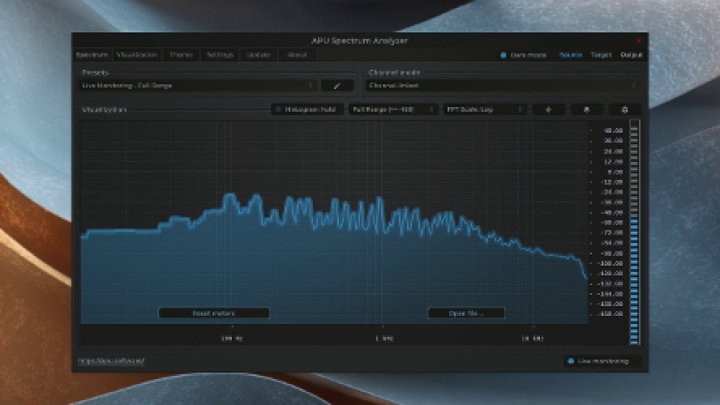Expand the Presets dropdown
The height and width of the screenshot is (405, 720).
pyautogui.click(x=198, y=85)
